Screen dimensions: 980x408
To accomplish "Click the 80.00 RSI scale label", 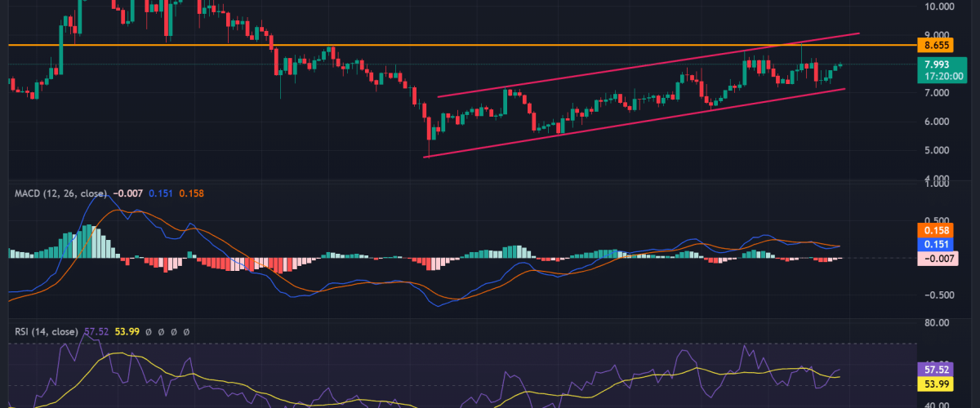I will click(932, 322).
